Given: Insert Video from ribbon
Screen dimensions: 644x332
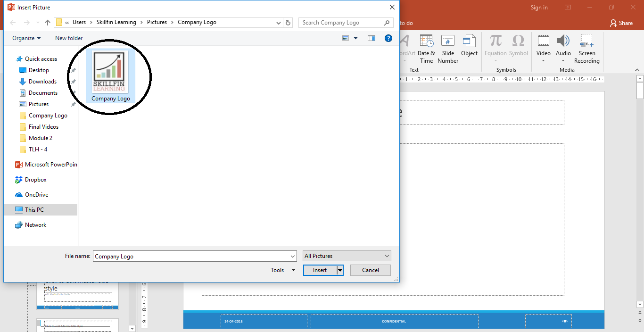Looking at the screenshot, I should pyautogui.click(x=544, y=49).
